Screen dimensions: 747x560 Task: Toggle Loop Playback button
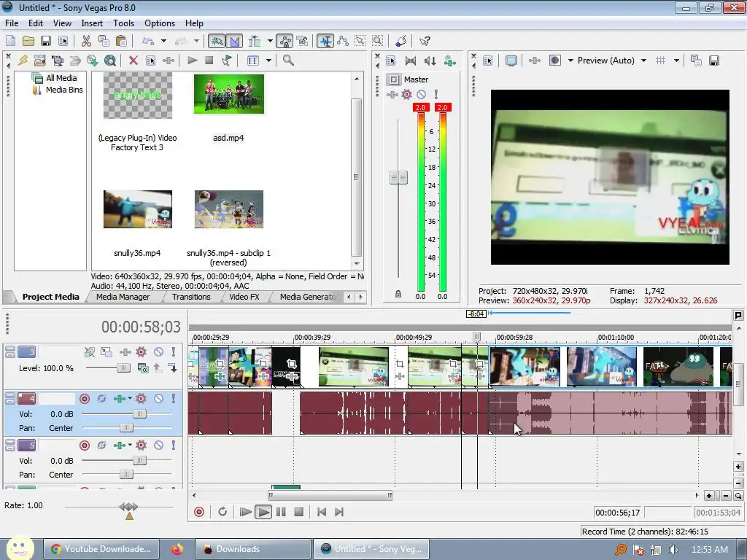tap(222, 512)
